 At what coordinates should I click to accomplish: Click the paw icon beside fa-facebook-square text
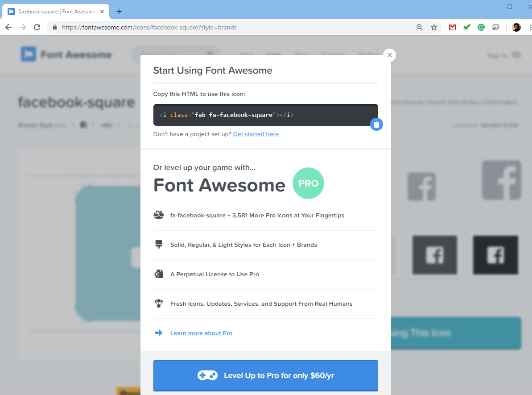click(x=159, y=215)
